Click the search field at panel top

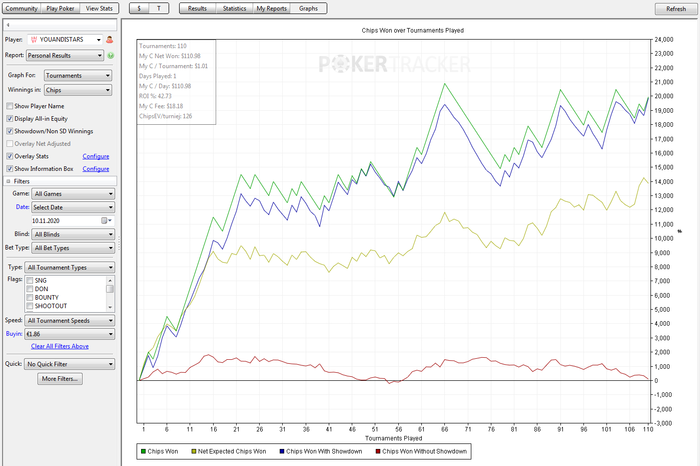click(60, 25)
